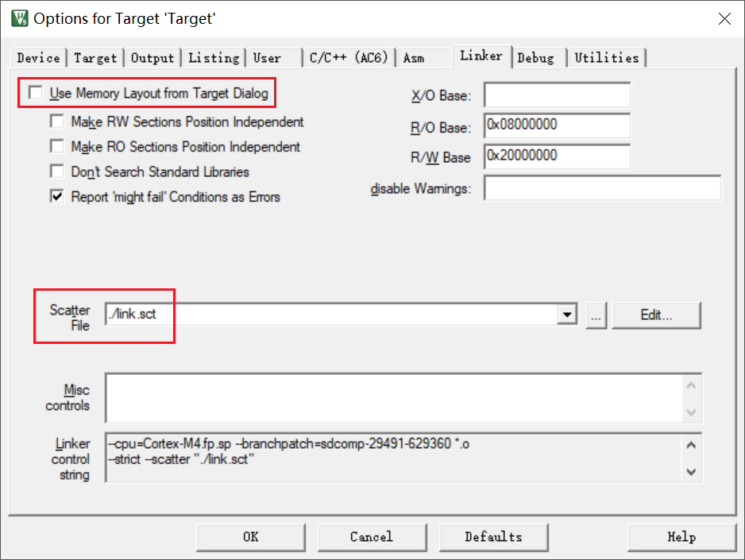Switch to the Device tab
This screenshot has width=745, height=560.
coord(38,58)
